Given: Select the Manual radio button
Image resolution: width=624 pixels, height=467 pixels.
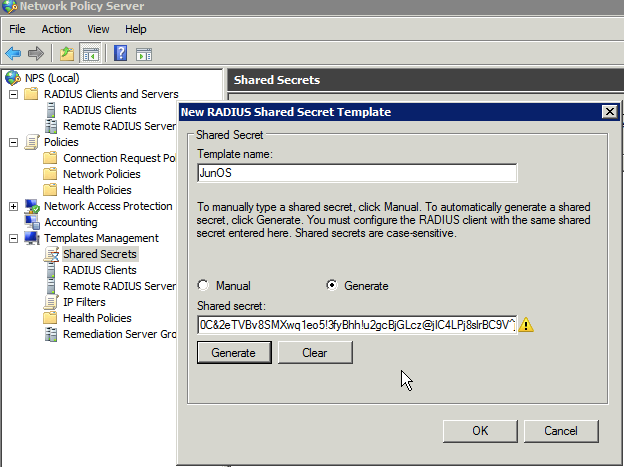Looking at the screenshot, I should (205, 285).
